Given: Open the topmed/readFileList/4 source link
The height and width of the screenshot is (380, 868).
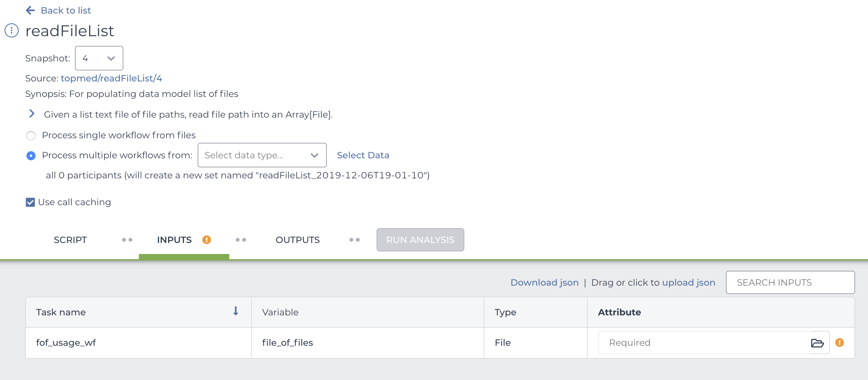Looking at the screenshot, I should tap(111, 78).
